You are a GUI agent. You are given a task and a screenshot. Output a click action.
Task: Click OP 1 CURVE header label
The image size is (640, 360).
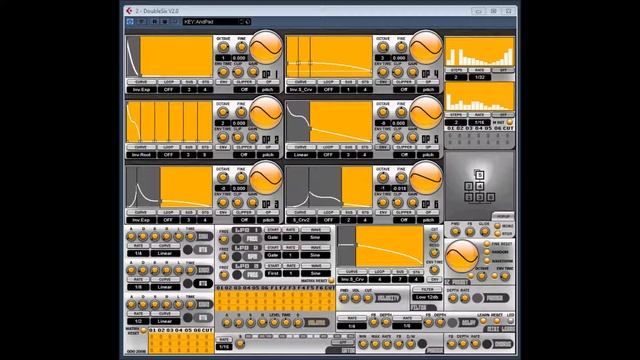(142, 82)
